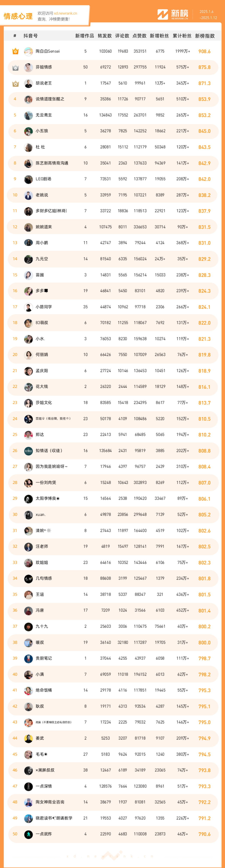225x868 pixels.
Task: Click the bronze crown rank three icon
Action: pyautogui.click(x=15, y=84)
